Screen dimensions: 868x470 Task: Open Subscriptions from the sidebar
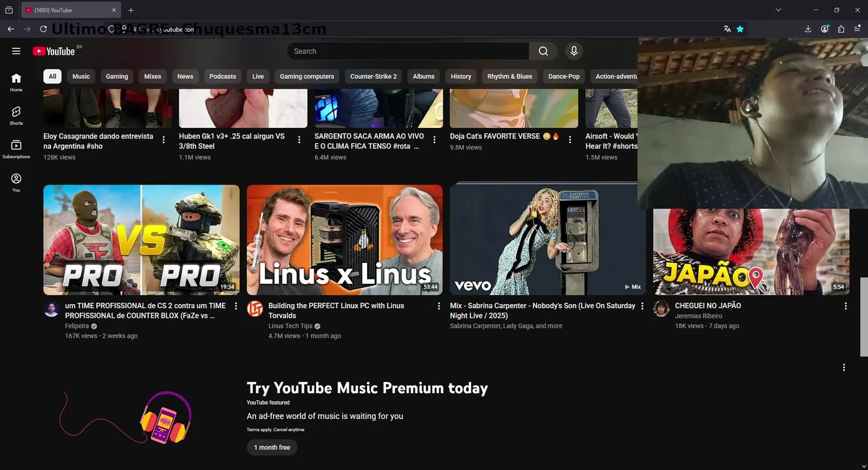click(x=16, y=149)
